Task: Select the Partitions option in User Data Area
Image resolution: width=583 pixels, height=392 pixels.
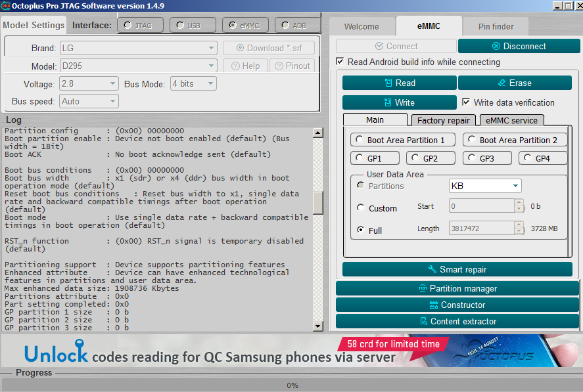Action: coord(360,185)
